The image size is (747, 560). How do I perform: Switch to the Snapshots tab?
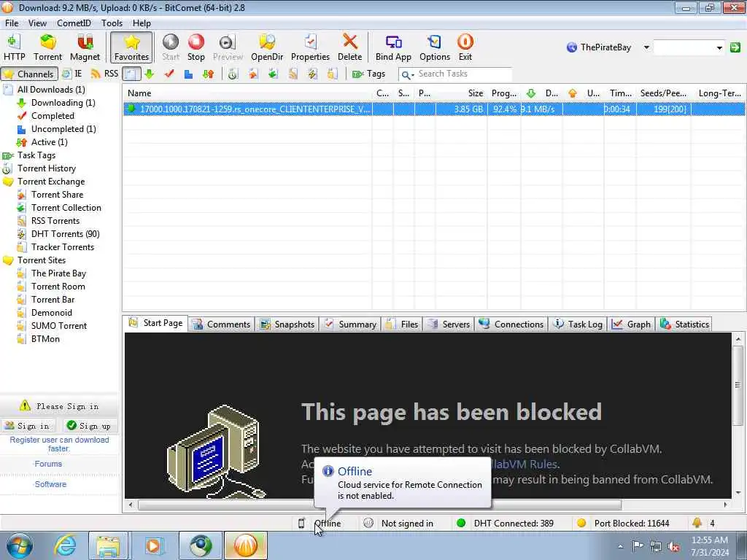[x=287, y=324]
